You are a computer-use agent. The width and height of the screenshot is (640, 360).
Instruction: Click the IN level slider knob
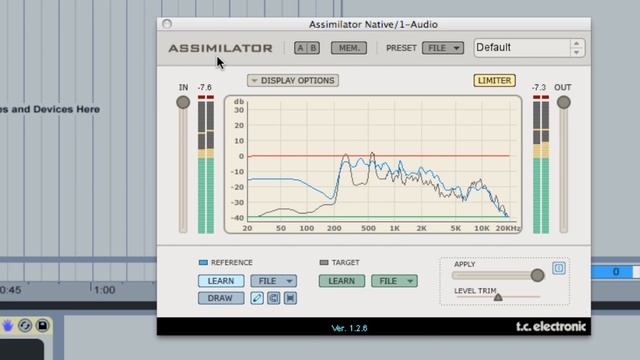183,102
